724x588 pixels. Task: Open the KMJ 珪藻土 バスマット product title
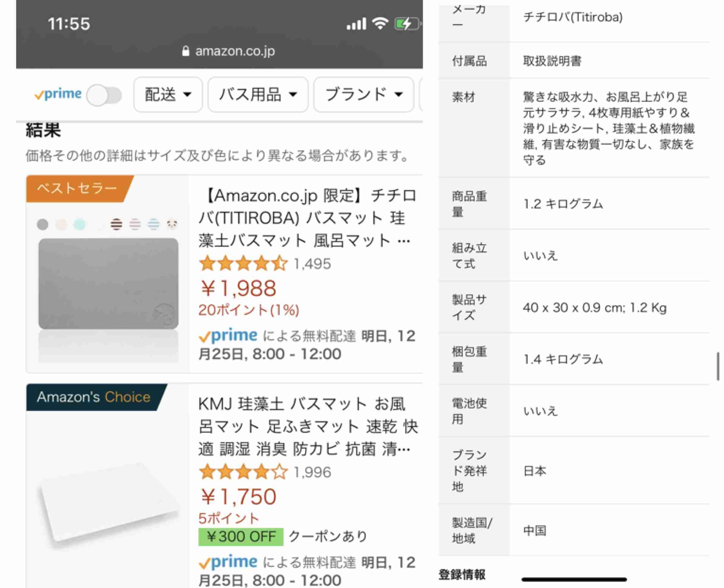(x=308, y=427)
